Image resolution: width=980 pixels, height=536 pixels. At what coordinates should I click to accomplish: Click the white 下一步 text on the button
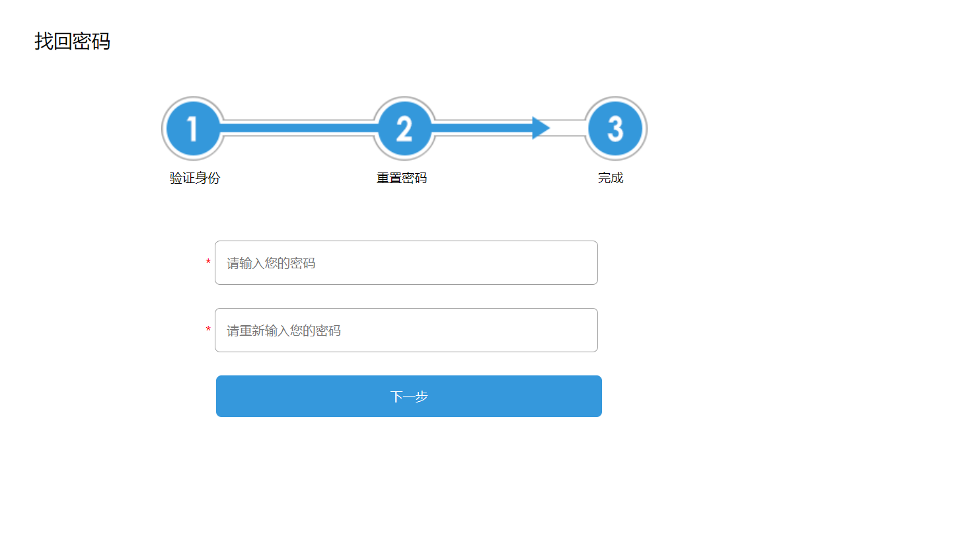tap(409, 397)
